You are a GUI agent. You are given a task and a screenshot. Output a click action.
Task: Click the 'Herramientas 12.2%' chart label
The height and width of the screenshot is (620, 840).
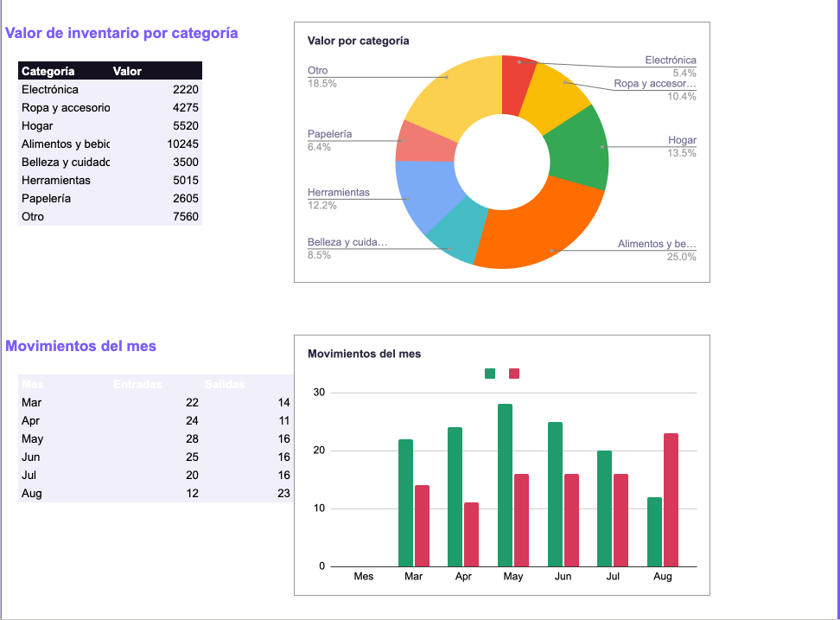338,198
